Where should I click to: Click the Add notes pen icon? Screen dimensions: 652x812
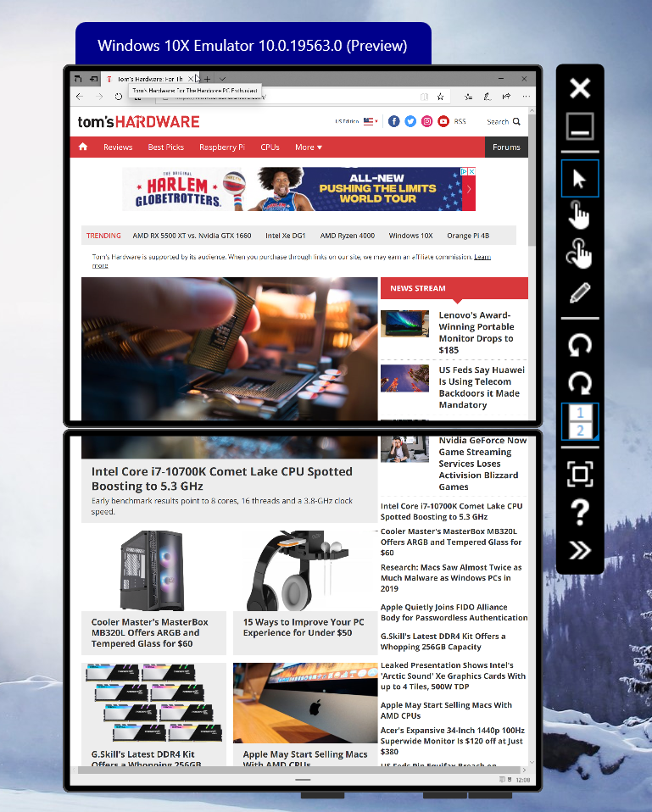(488, 97)
